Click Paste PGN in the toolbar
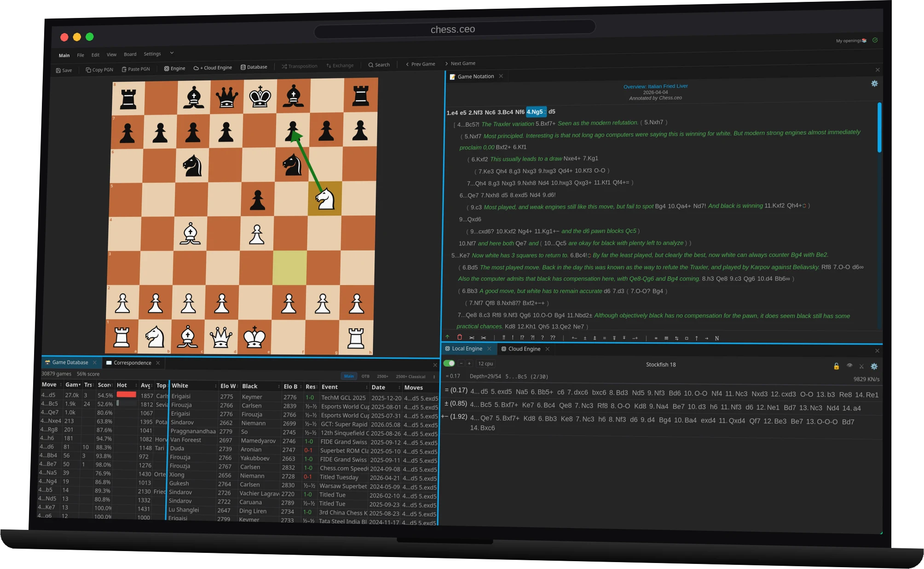Screen dimensions: 924x569 136,69
